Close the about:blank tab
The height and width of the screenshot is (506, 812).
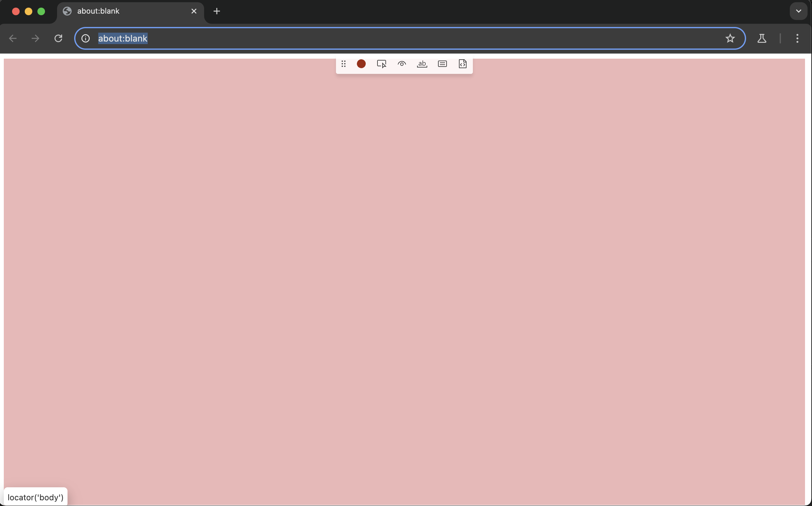click(x=194, y=11)
